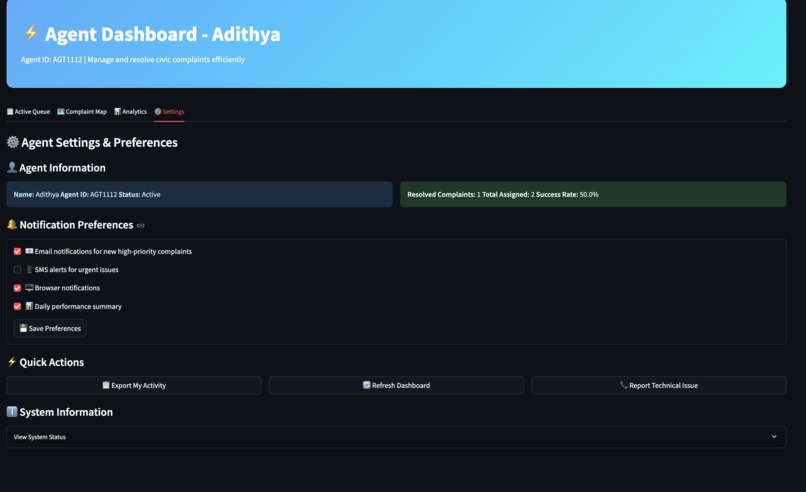Disable Daily performance summary checkbox

click(x=17, y=306)
